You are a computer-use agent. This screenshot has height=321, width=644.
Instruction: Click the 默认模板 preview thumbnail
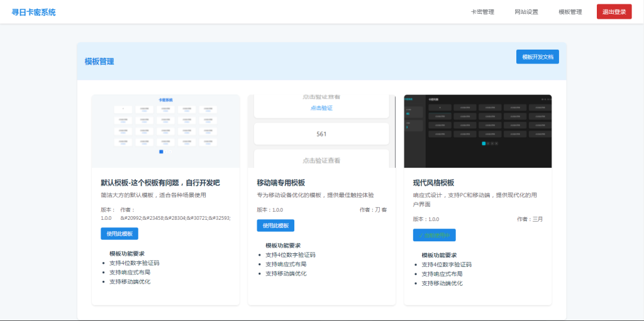(165, 131)
